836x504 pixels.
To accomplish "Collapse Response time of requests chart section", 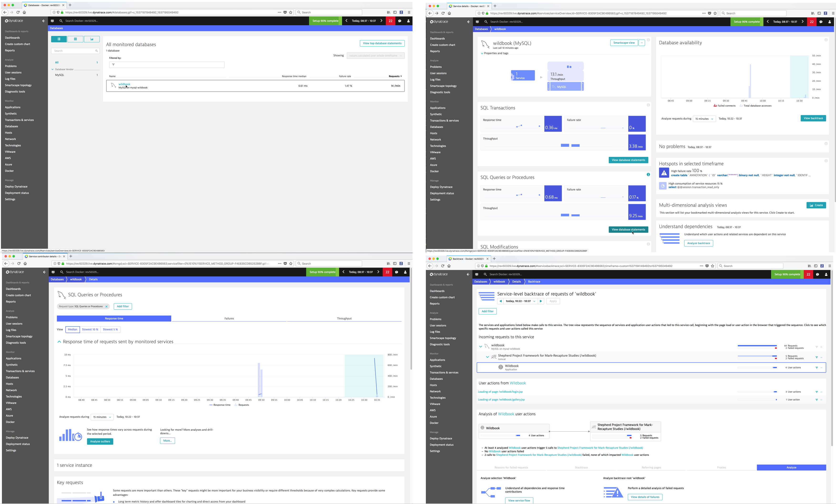I will point(59,342).
